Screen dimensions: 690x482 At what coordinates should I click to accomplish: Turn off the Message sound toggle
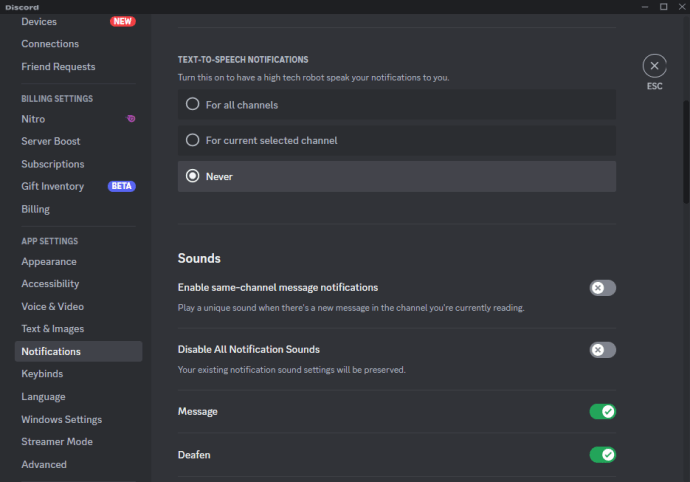[602, 412]
